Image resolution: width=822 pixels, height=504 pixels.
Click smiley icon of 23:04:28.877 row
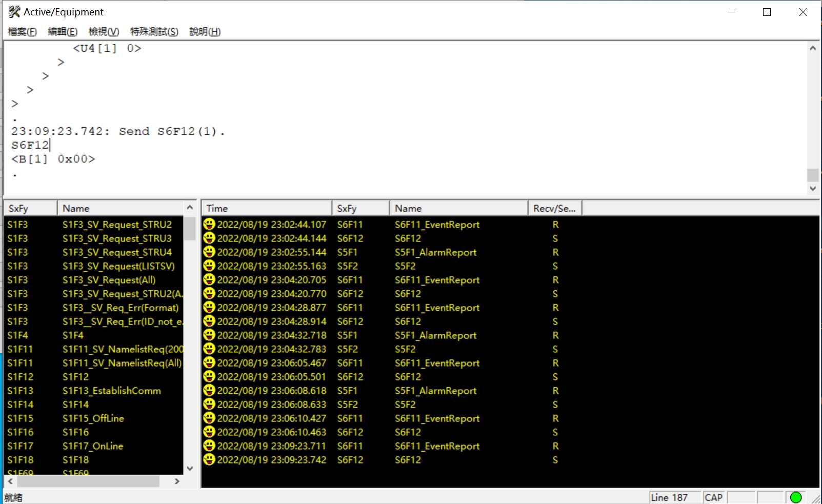[x=209, y=307]
